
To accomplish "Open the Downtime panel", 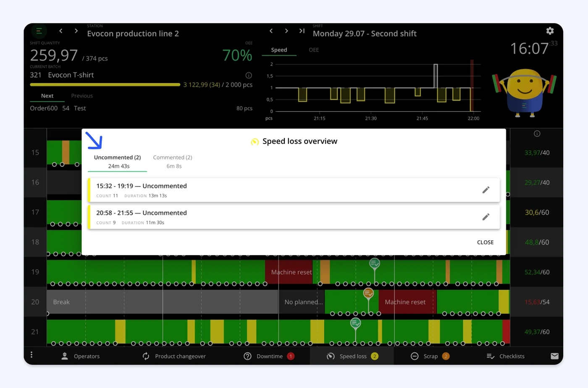I will click(x=269, y=356).
